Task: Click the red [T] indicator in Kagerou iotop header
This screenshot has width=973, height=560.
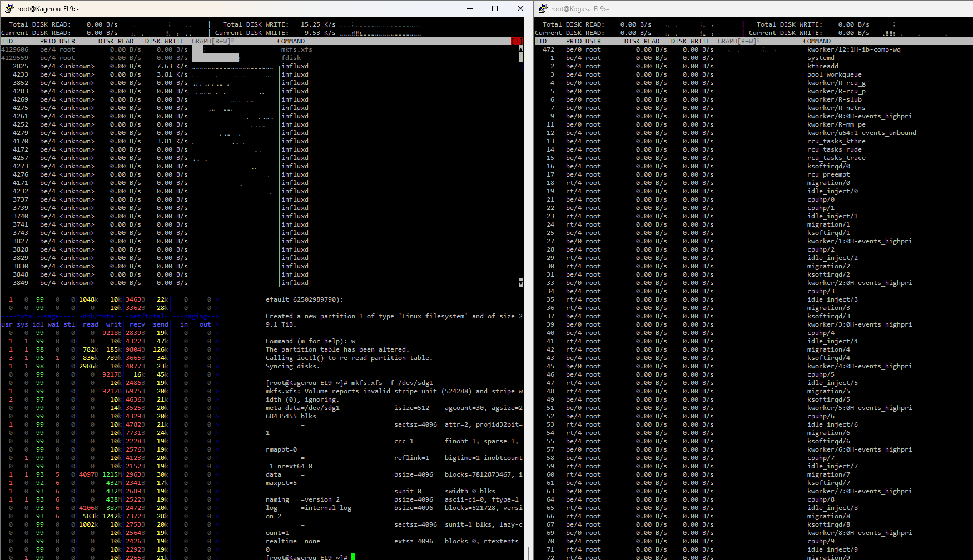Action: 517,41
